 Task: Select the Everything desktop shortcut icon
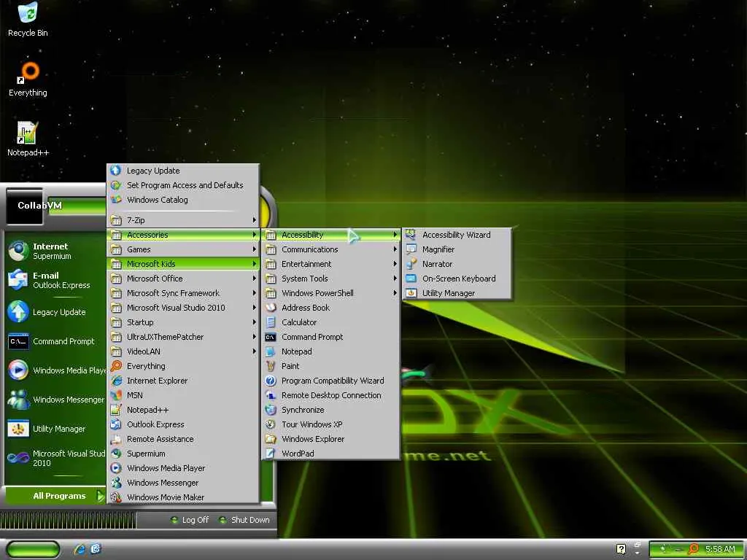tap(28, 79)
